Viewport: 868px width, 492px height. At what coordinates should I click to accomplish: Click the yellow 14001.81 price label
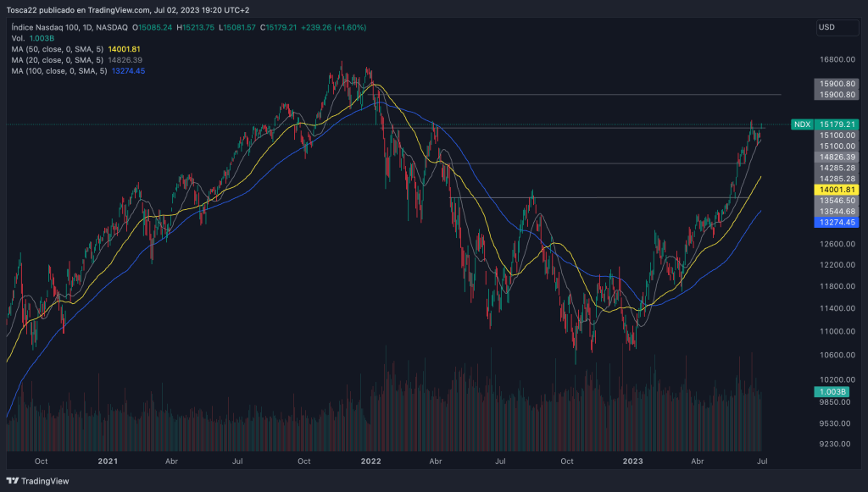click(837, 191)
